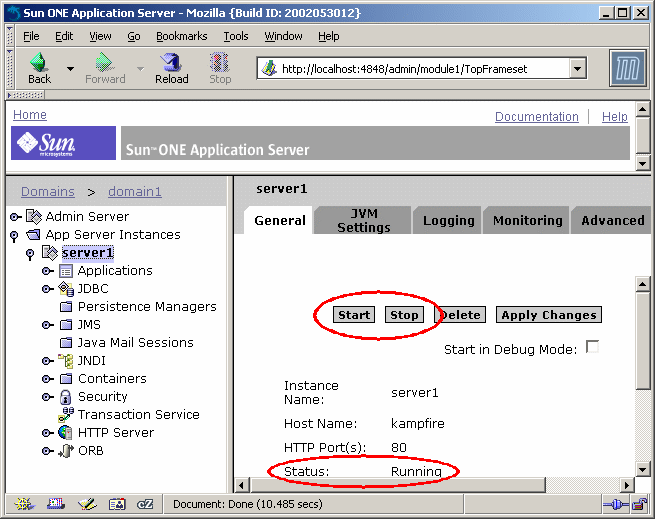Click the JNDI tree icon
This screenshot has width=655, height=519.
pyautogui.click(x=66, y=361)
